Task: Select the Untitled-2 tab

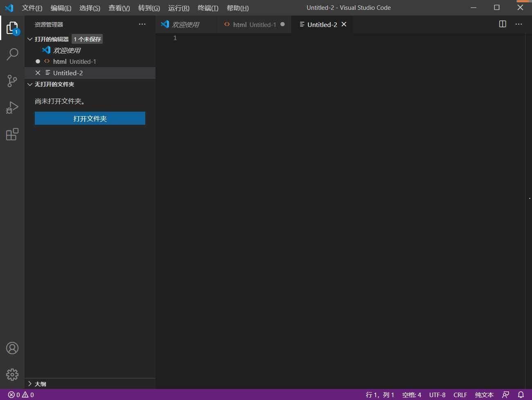Action: pyautogui.click(x=322, y=25)
